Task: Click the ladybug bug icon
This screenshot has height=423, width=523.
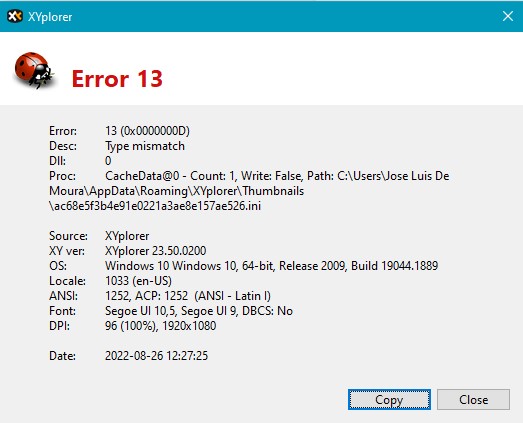Action: tap(34, 70)
